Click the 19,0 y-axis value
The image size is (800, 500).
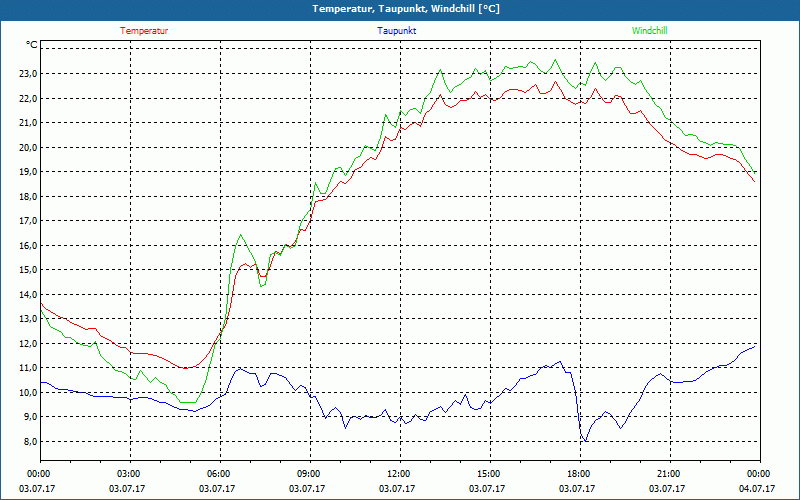click(x=29, y=172)
